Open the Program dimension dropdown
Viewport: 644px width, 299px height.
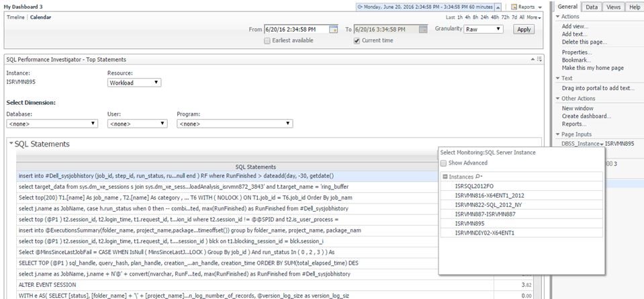(x=235, y=124)
